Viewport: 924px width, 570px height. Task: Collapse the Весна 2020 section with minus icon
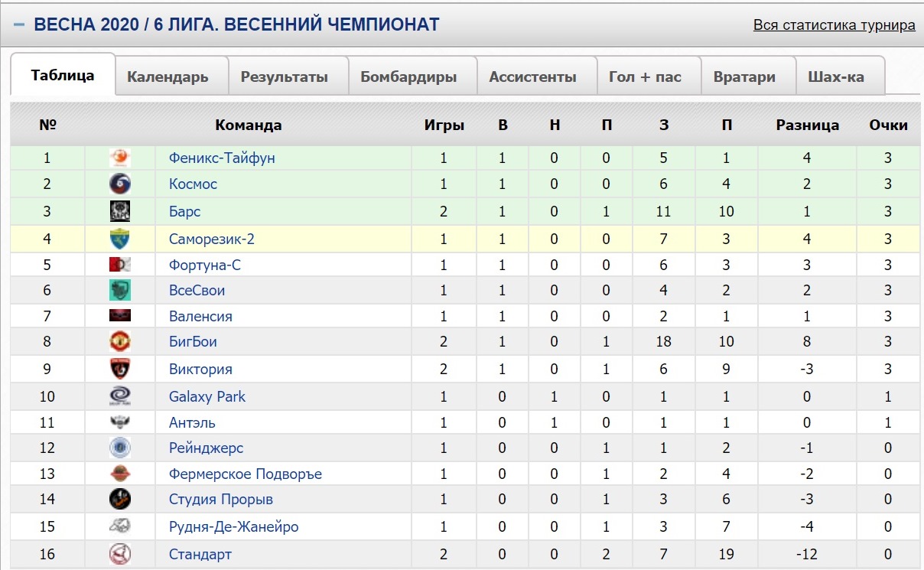[x=19, y=25]
